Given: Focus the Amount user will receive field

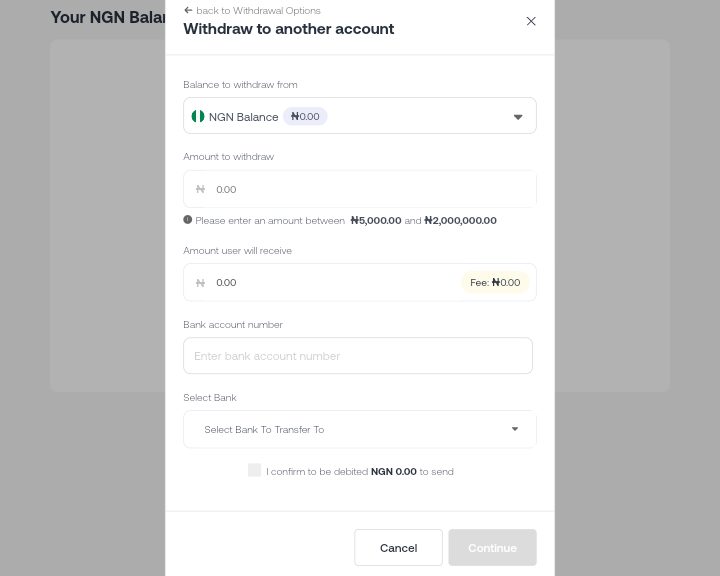Looking at the screenshot, I should [x=330, y=283].
